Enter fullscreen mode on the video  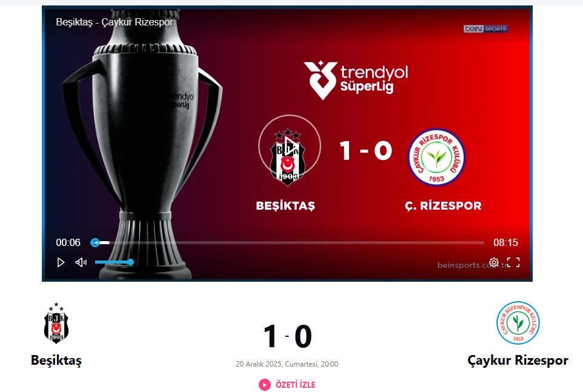[x=513, y=262]
